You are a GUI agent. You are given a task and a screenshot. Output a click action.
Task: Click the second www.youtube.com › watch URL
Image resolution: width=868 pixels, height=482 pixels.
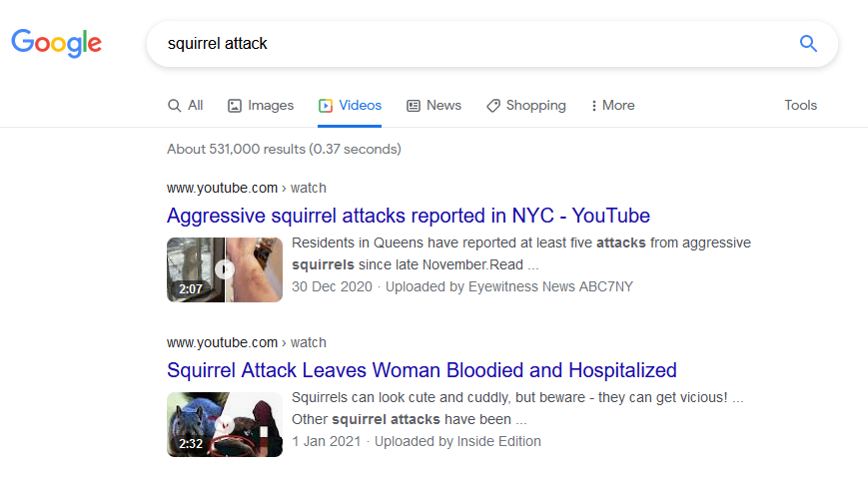(247, 342)
